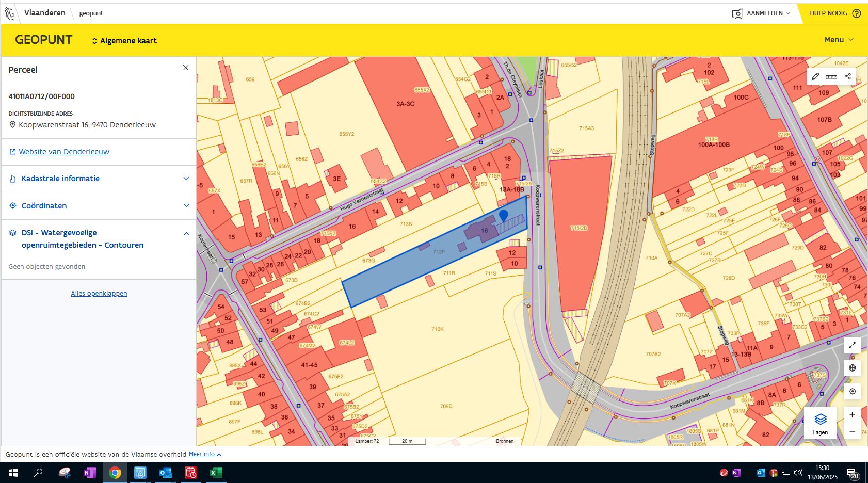868x483 pixels.
Task: Zoom out with the minus button
Action: 852,431
